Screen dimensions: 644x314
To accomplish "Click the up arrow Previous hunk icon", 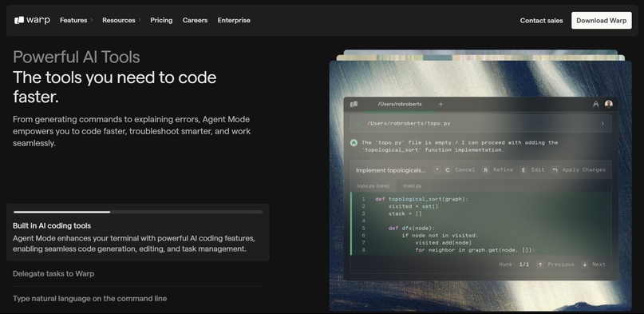I will point(540,264).
